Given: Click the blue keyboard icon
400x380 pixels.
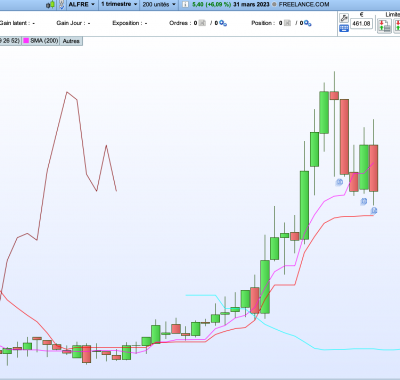Looking at the screenshot, I should 344,28.
